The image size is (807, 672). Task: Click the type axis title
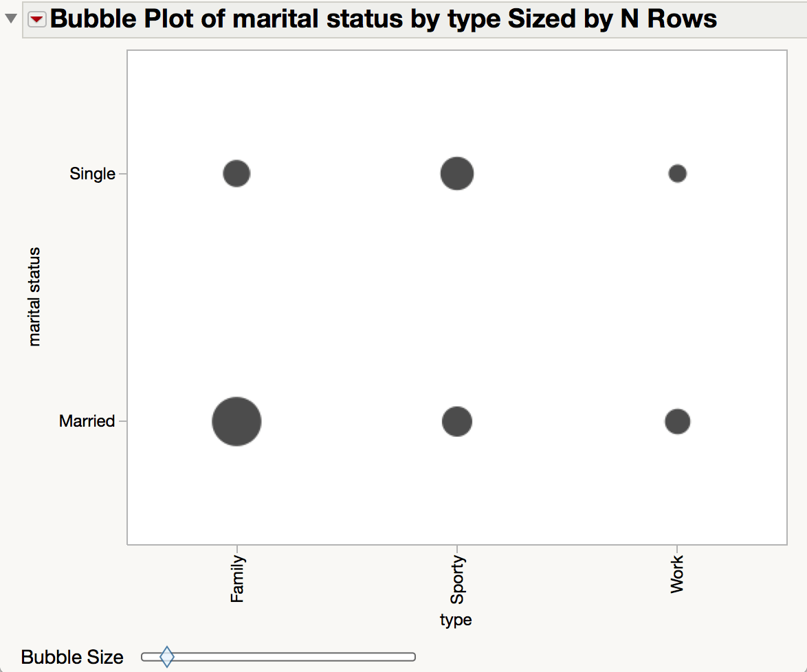point(456,619)
